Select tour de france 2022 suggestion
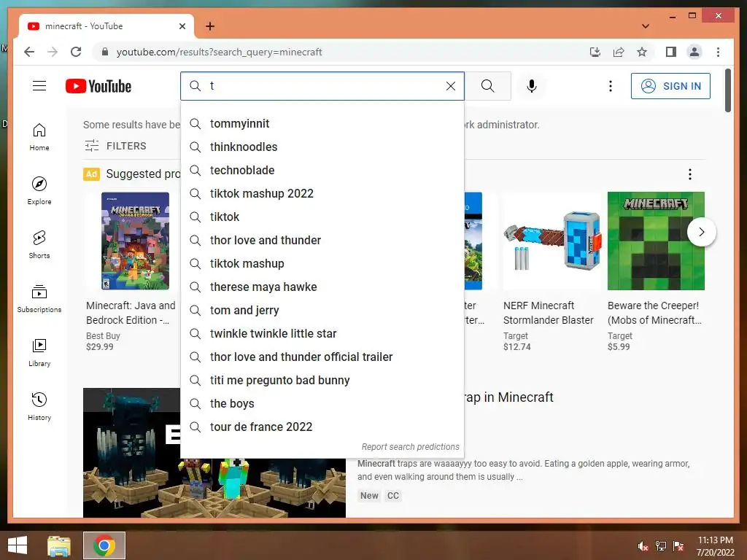 [x=322, y=427]
